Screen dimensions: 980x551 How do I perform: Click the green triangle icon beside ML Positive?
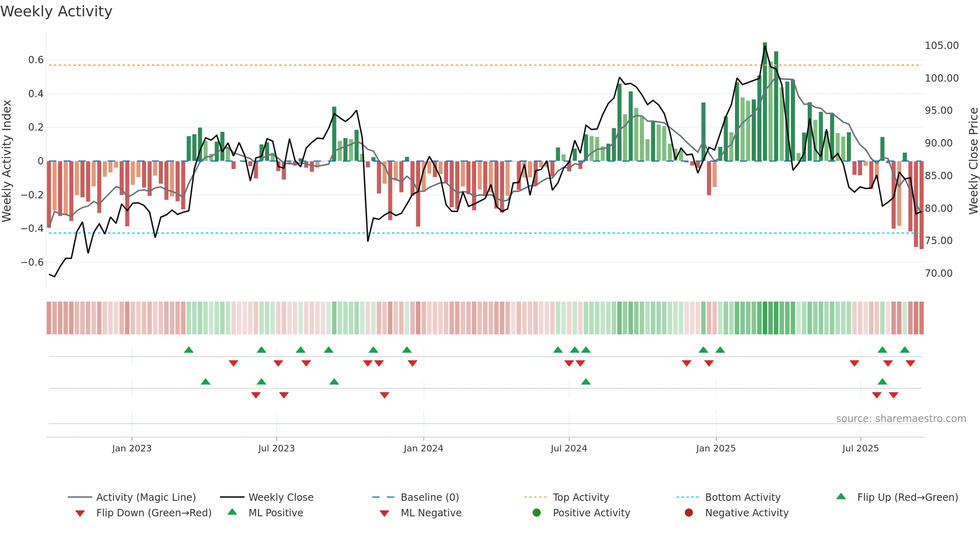pos(232,512)
